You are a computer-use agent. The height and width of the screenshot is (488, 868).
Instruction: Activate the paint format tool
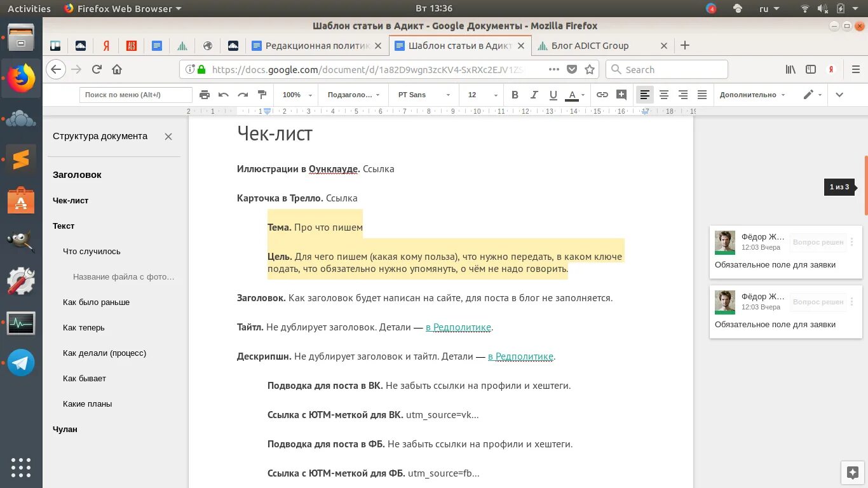[262, 95]
